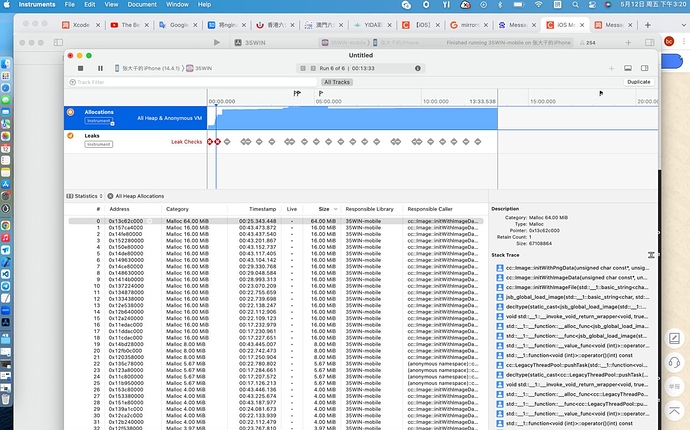Toggle the detail pane view icon
Viewport: 690px width, 430px height.
pyautogui.click(x=628, y=68)
